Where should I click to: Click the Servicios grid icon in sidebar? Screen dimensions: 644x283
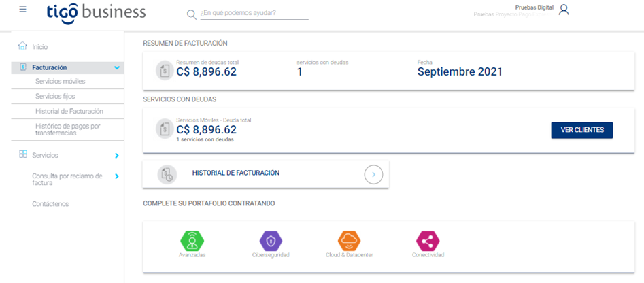pyautogui.click(x=23, y=154)
